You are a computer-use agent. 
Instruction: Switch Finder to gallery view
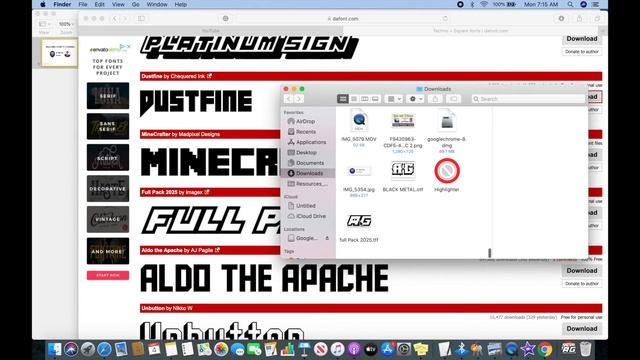(x=376, y=99)
